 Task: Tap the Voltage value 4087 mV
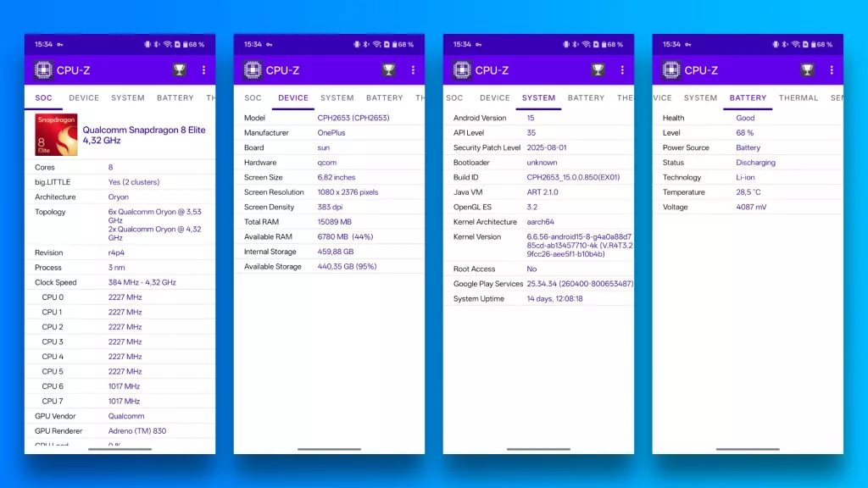click(x=751, y=207)
